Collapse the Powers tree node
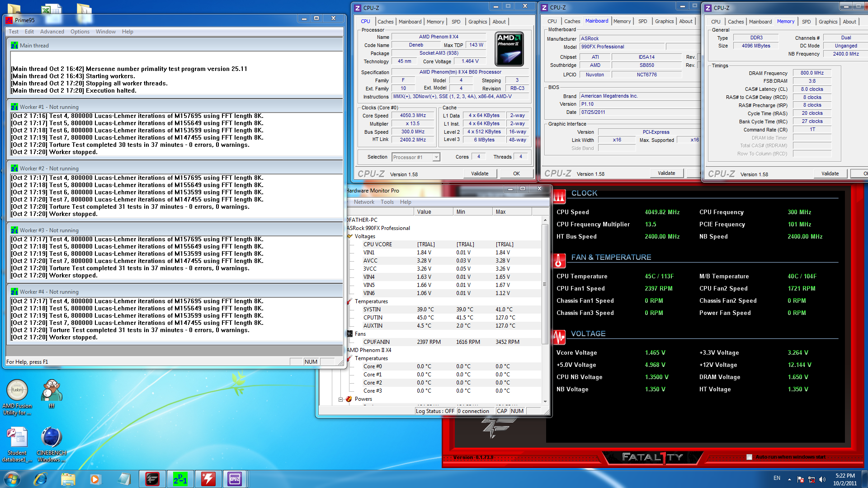Viewport: 868px width, 488px height. click(x=340, y=399)
